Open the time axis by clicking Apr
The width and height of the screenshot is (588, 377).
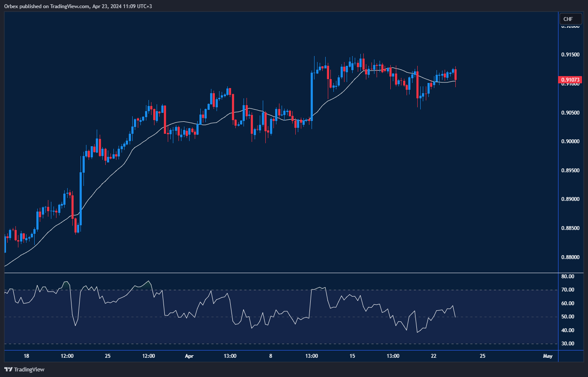click(189, 356)
